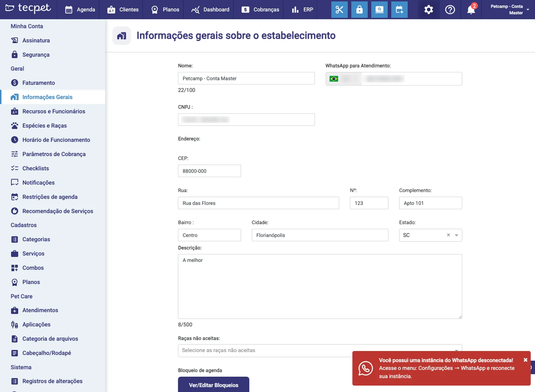Clear the selected SC state value
The width and height of the screenshot is (535, 392).
[448, 235]
